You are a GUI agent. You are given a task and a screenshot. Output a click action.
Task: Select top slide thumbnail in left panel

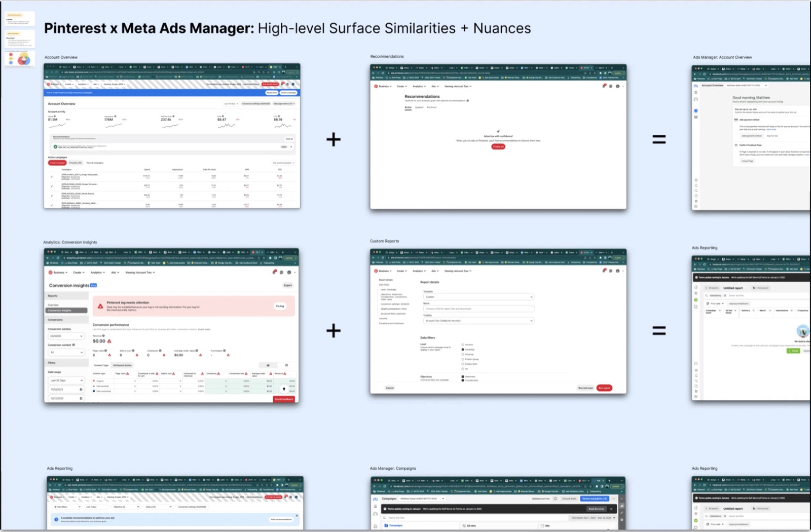20,19
